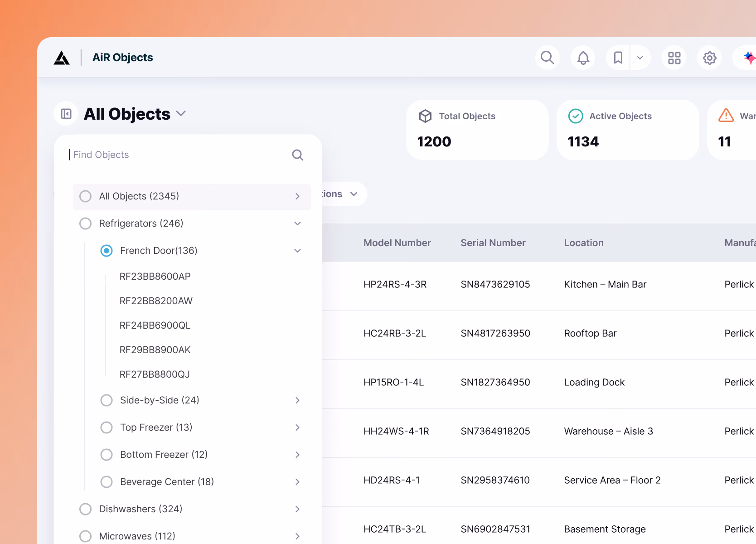
Task: Expand the Top Freezer (13) category
Action: (297, 427)
